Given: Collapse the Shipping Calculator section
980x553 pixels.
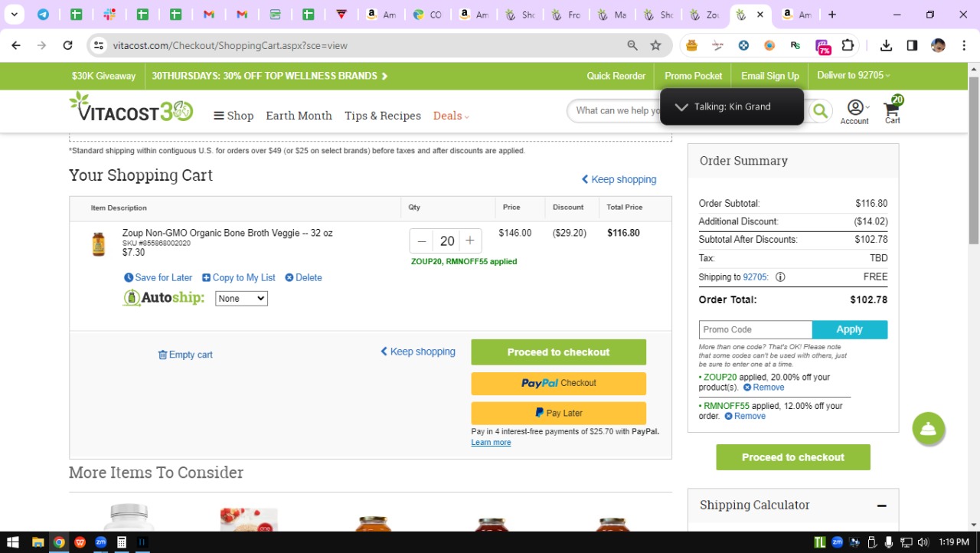Looking at the screenshot, I should pyautogui.click(x=882, y=506).
